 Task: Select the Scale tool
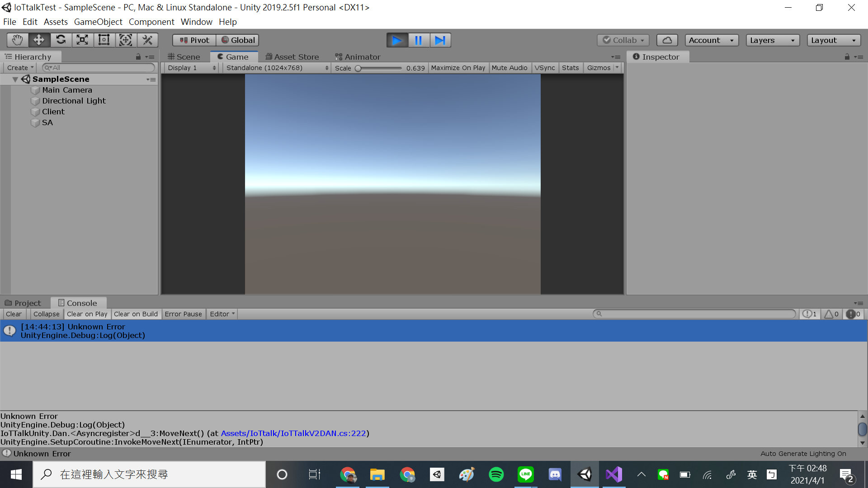pos(82,40)
